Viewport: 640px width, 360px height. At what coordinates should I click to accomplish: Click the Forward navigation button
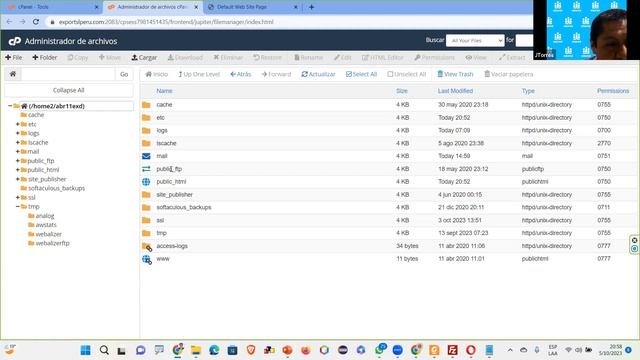coord(276,74)
